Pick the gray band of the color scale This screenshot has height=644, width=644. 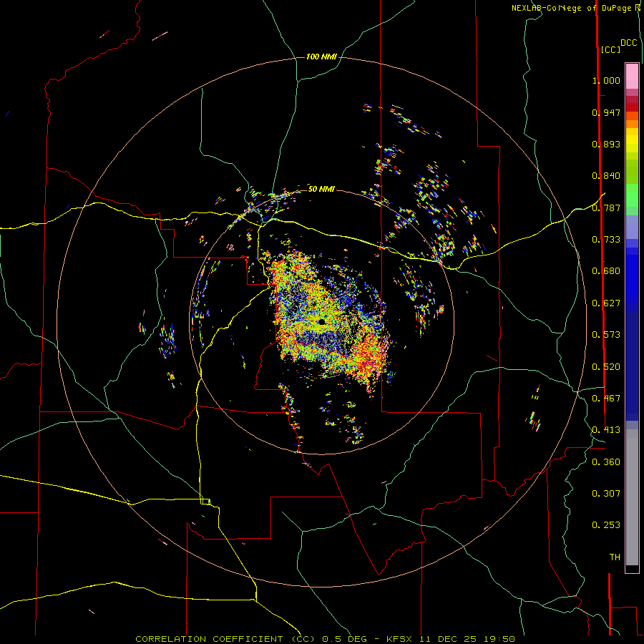pos(632,497)
